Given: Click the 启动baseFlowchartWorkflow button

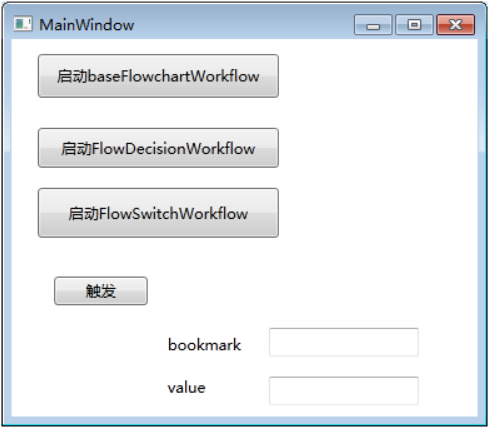Looking at the screenshot, I should (158, 76).
